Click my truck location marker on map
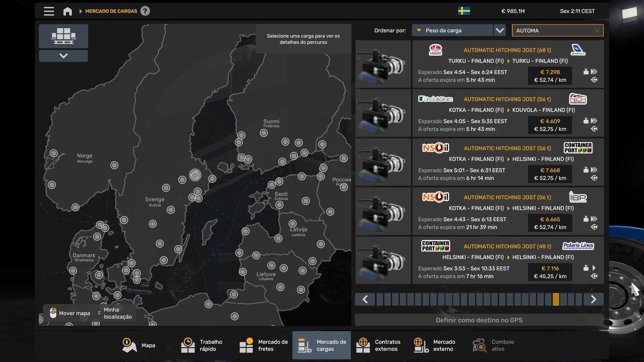This screenshot has height=362, width=644. 195,175
